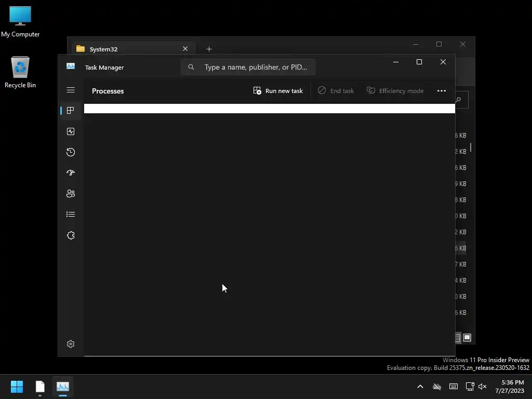Open the touch keyboard tray icon
This screenshot has width=532, height=399.
pyautogui.click(x=453, y=387)
